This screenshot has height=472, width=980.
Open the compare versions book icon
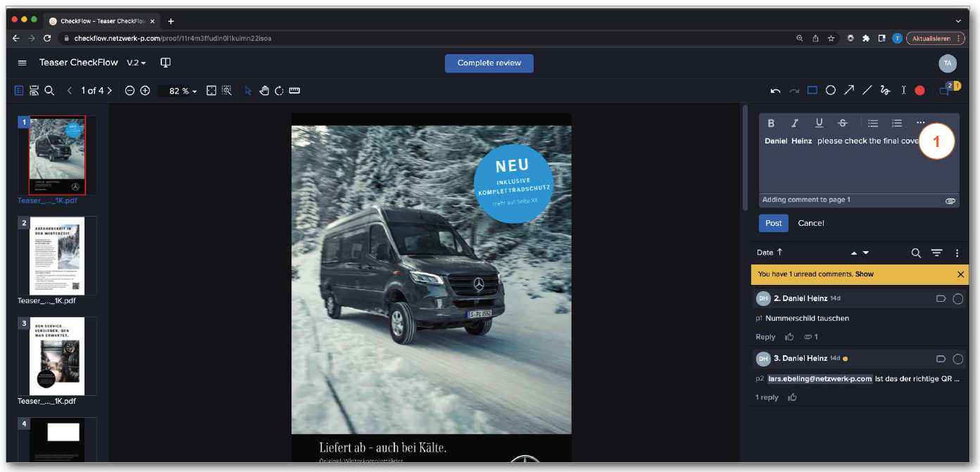pyautogui.click(x=165, y=63)
